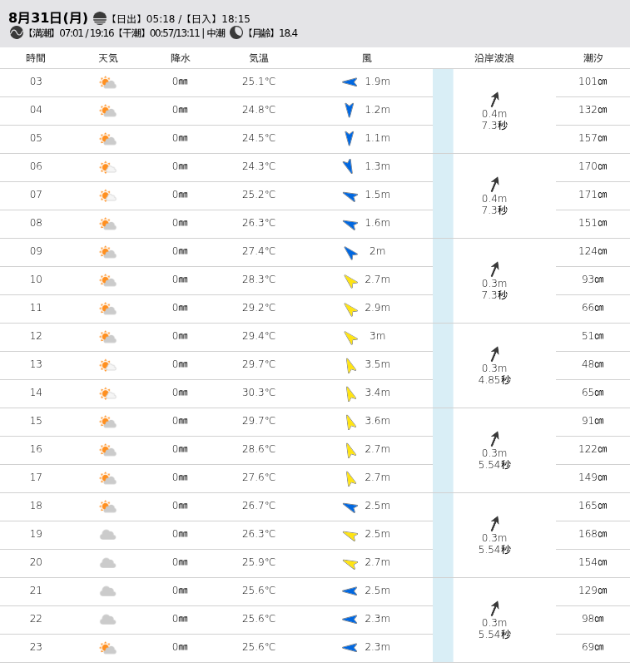Click the 降水 column header

[x=180, y=58]
